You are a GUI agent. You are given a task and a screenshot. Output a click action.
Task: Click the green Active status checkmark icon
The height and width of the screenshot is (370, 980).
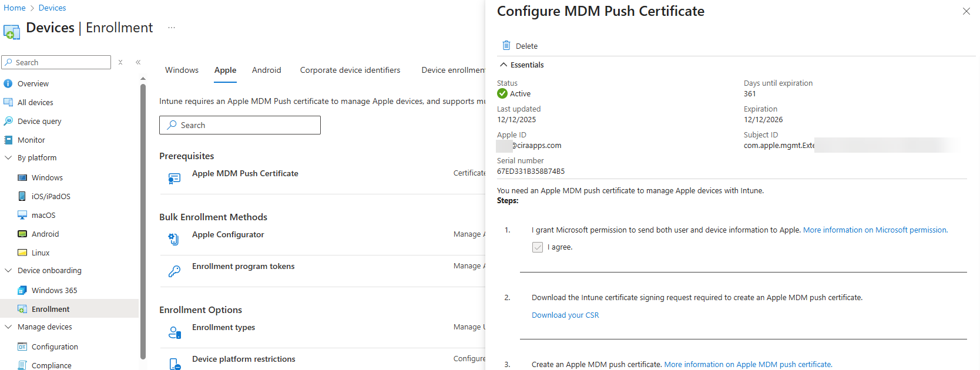point(502,93)
